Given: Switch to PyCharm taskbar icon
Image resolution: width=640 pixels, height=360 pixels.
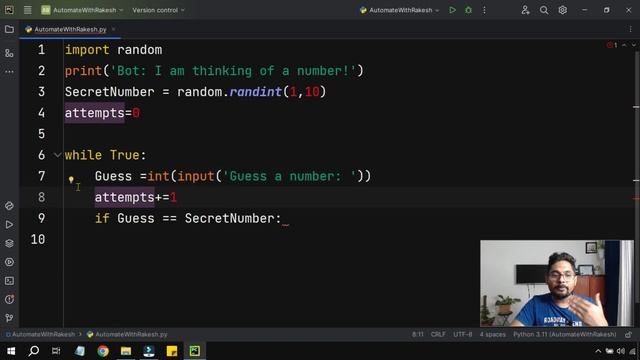Looking at the screenshot, I should 195,351.
